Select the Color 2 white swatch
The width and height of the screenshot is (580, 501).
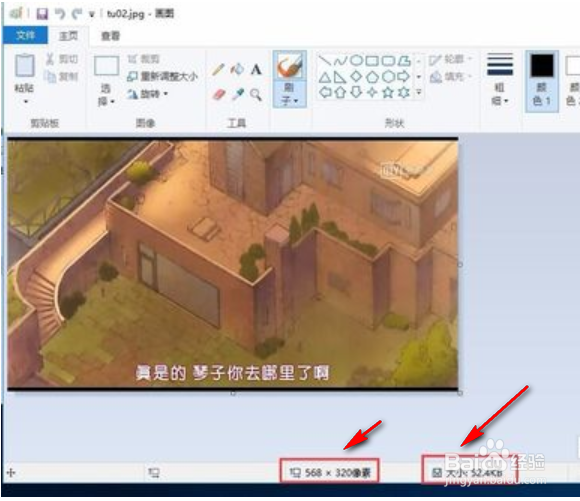point(573,66)
